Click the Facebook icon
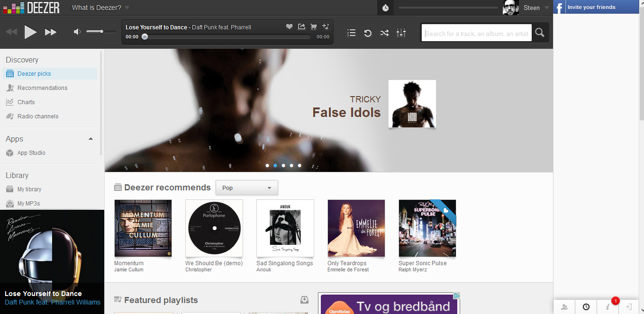 click(x=560, y=7)
